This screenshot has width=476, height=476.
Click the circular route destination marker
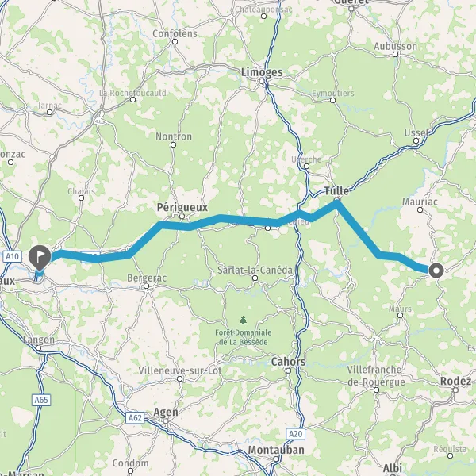point(436,271)
